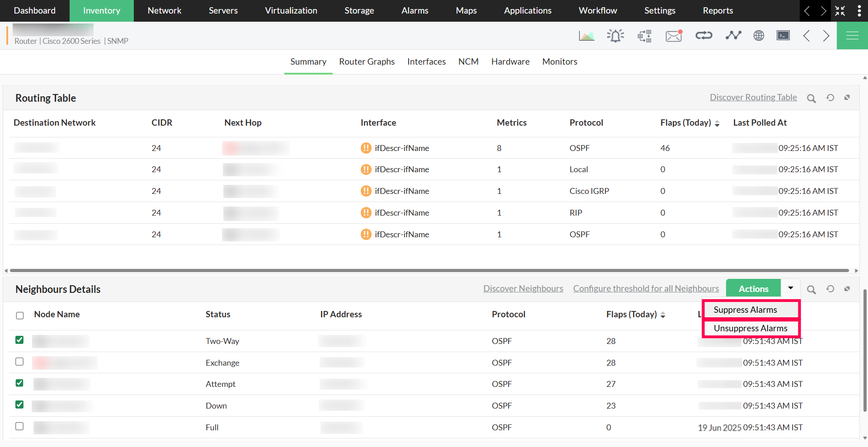Click the page vertical scrollbar thumb
Viewport: 868px width, 447px height.
pos(865,350)
